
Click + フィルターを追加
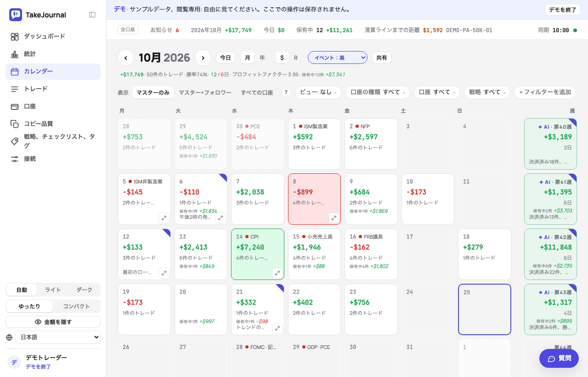pyautogui.click(x=545, y=92)
